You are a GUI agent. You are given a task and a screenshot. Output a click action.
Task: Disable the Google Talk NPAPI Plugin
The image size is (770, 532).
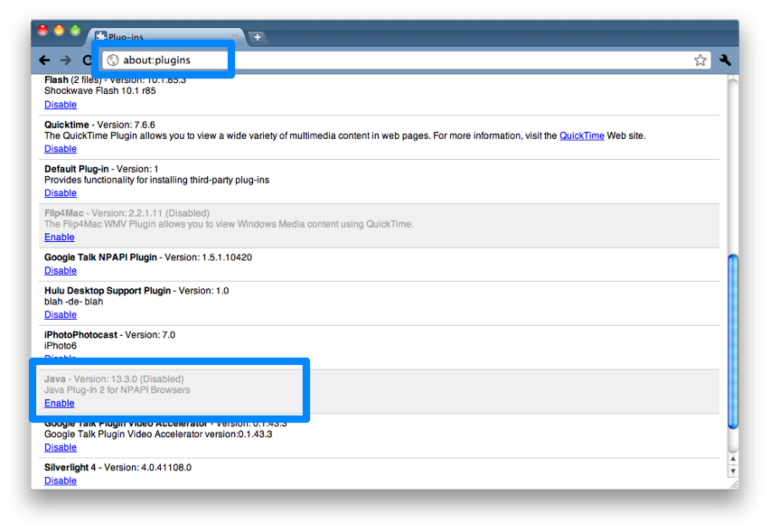[61, 270]
